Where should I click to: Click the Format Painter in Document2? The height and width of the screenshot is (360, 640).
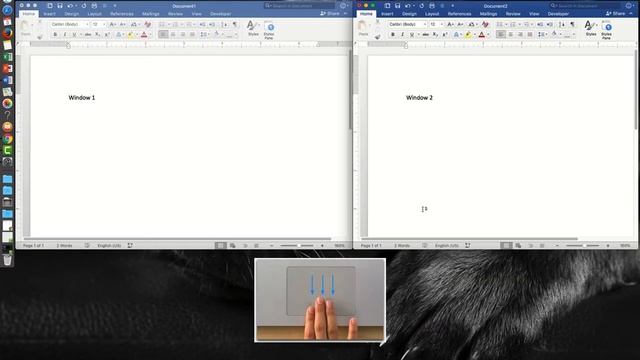377,37
